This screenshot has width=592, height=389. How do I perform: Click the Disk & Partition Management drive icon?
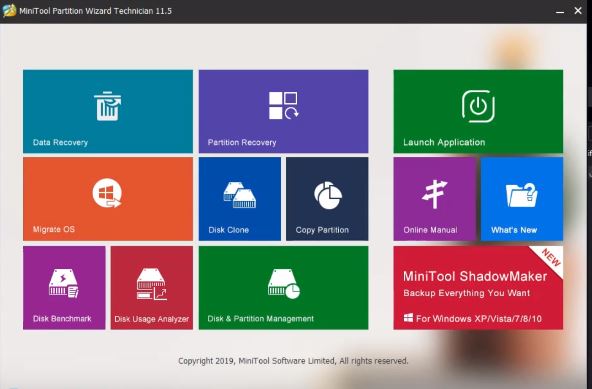pyautogui.click(x=284, y=284)
